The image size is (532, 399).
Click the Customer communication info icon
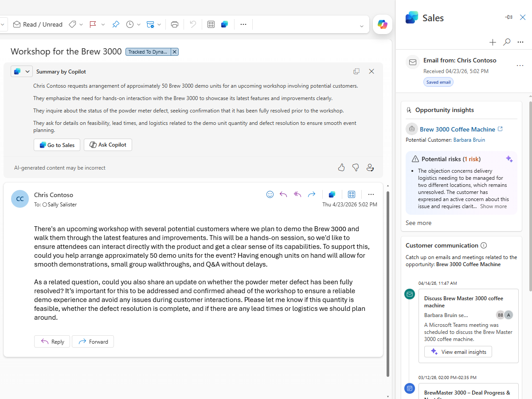click(x=484, y=245)
